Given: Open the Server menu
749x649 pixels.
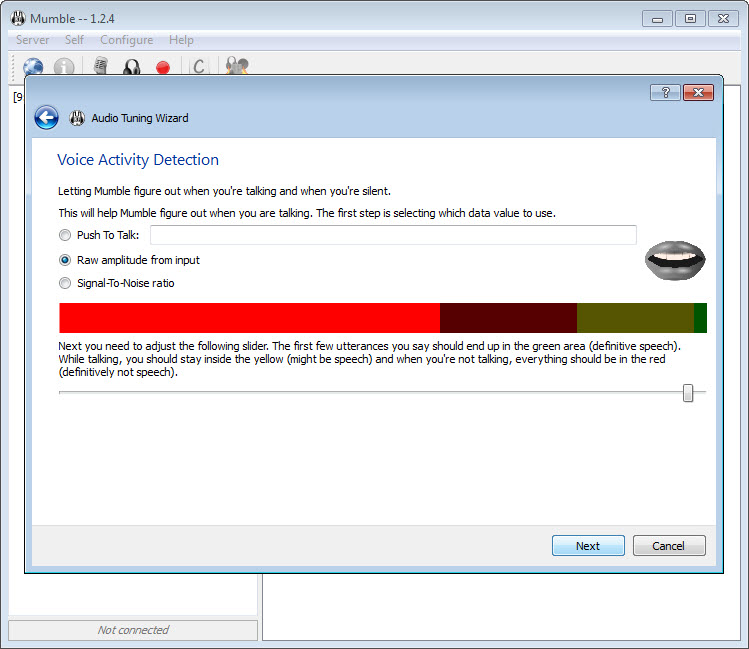Looking at the screenshot, I should [32, 40].
